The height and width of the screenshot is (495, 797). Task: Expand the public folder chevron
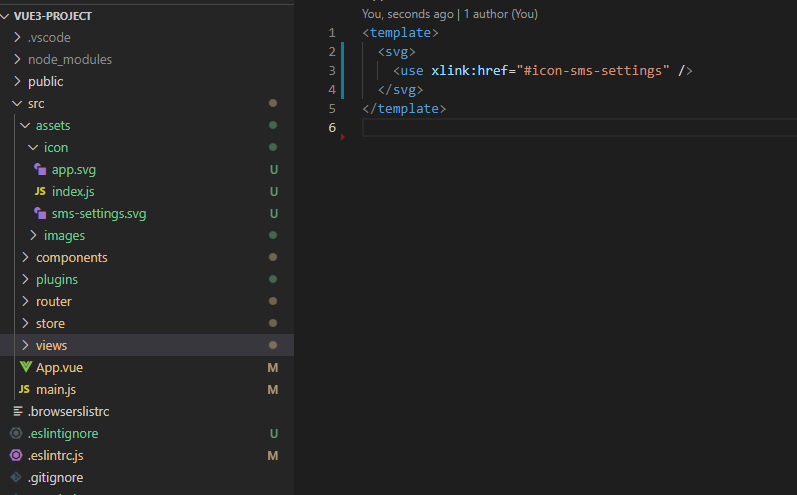click(17, 81)
